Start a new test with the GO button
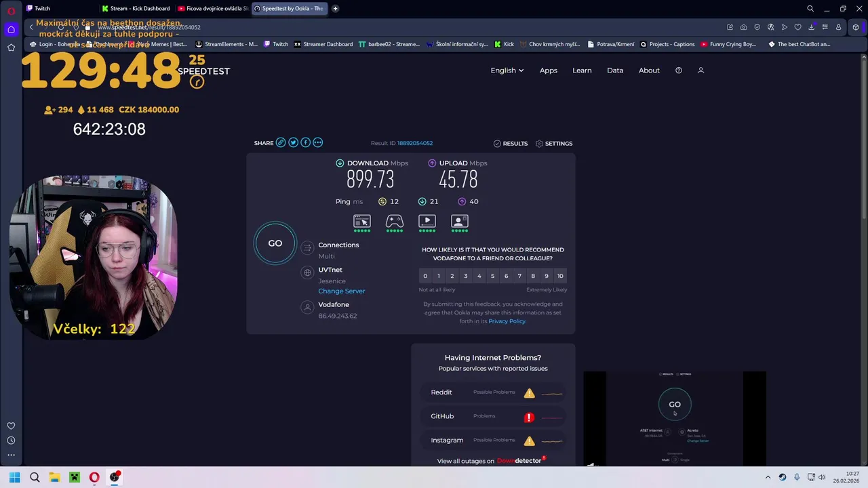Image resolution: width=868 pixels, height=488 pixels. pyautogui.click(x=275, y=243)
